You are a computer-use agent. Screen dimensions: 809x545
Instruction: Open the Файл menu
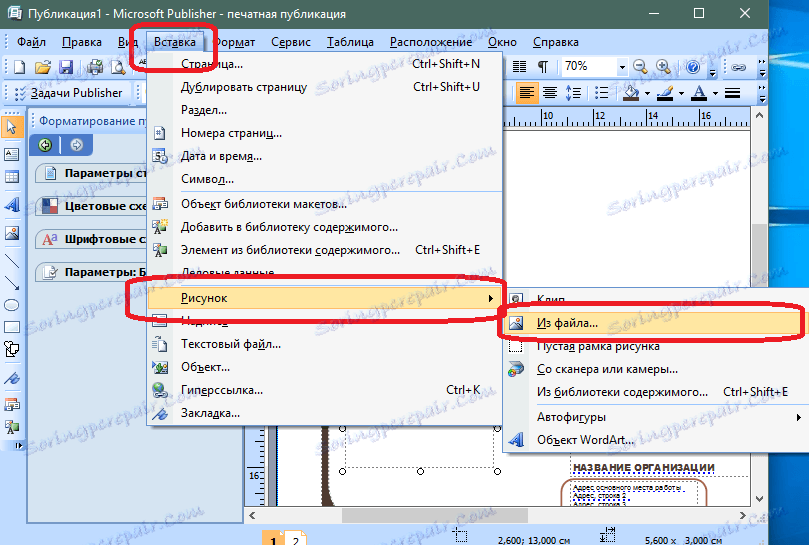[31, 42]
